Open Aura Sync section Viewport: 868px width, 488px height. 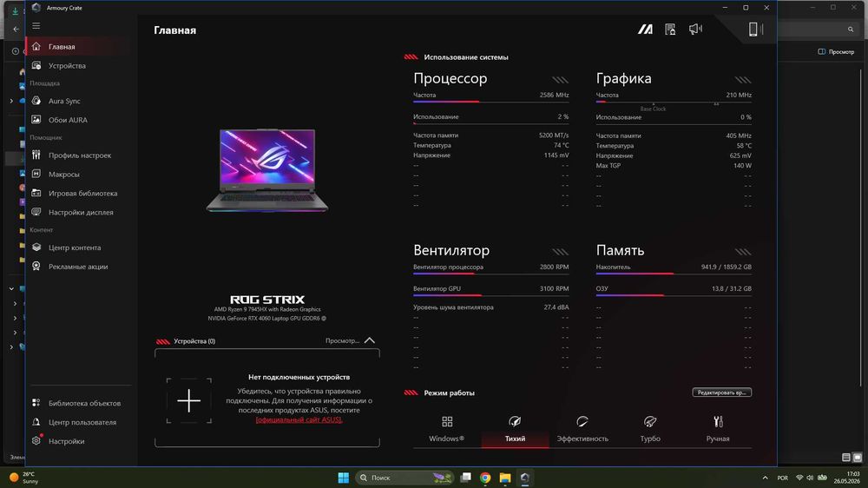coord(79,101)
